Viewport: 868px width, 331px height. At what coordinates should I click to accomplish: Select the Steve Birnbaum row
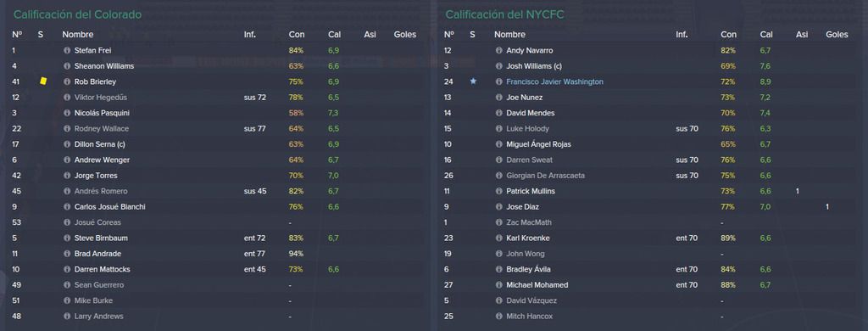pyautogui.click(x=217, y=238)
